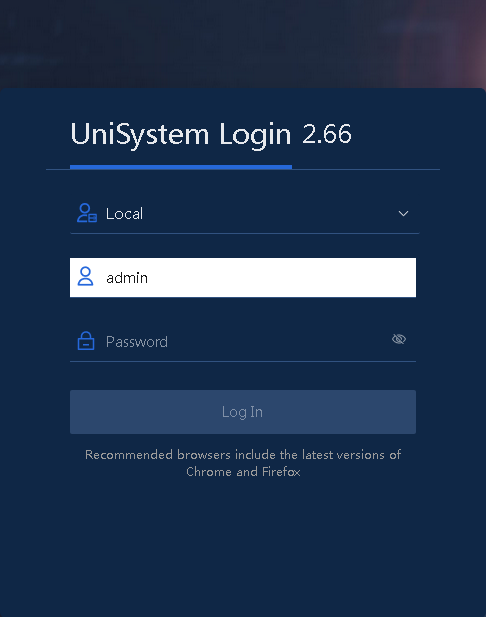Click the 'Recommended browsers' notice text

click(243, 454)
